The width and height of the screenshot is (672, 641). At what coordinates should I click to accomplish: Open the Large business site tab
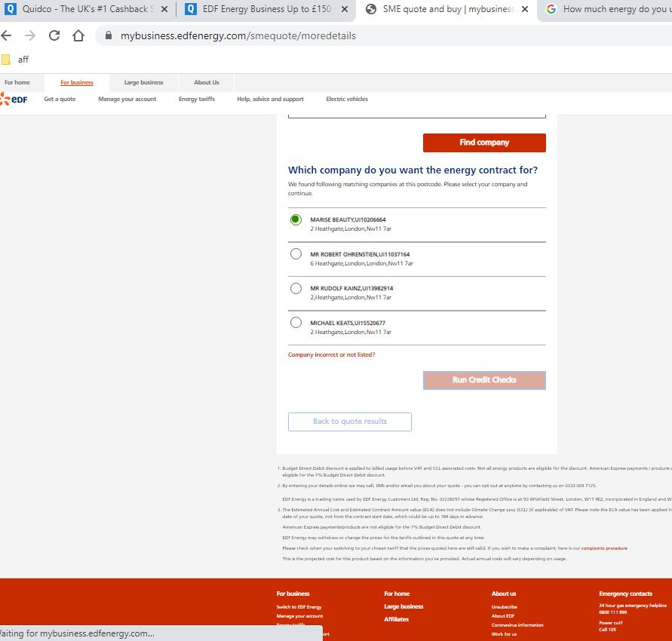coord(143,82)
